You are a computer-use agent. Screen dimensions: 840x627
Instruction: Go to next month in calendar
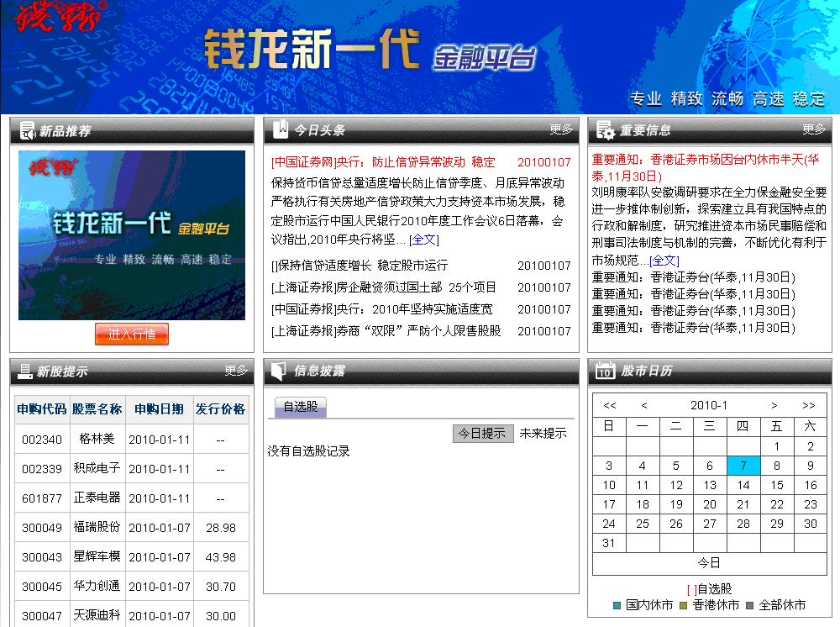click(774, 405)
